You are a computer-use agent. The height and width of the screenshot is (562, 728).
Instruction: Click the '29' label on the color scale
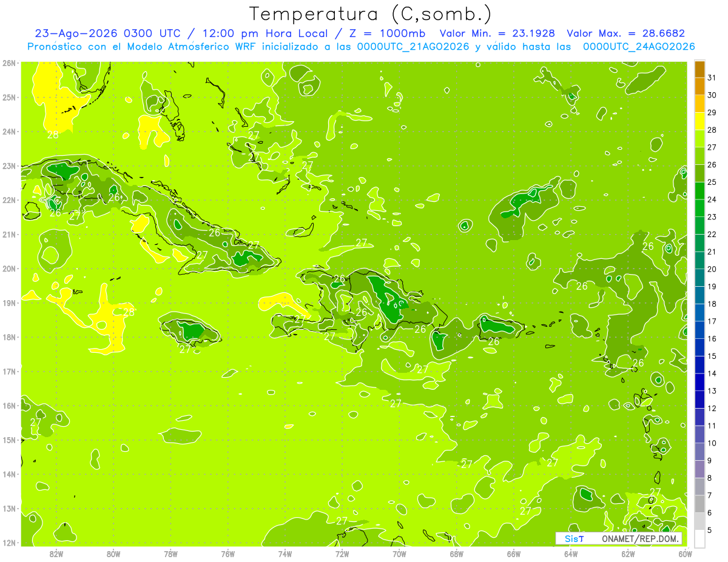tap(712, 113)
